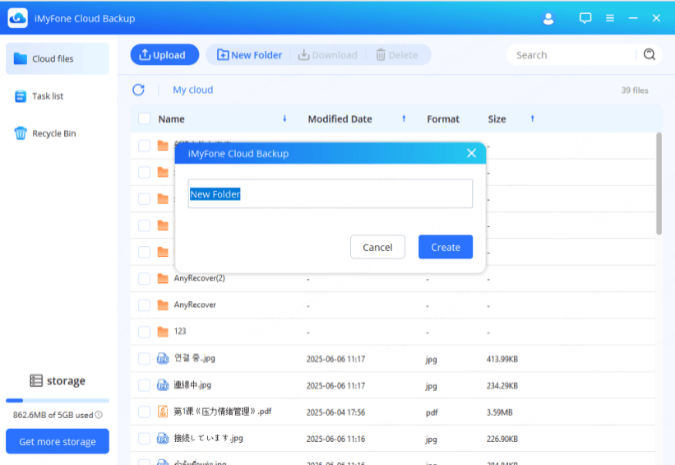The width and height of the screenshot is (675, 465).
Task: Click the My cloud breadcrumb link
Action: pos(193,90)
